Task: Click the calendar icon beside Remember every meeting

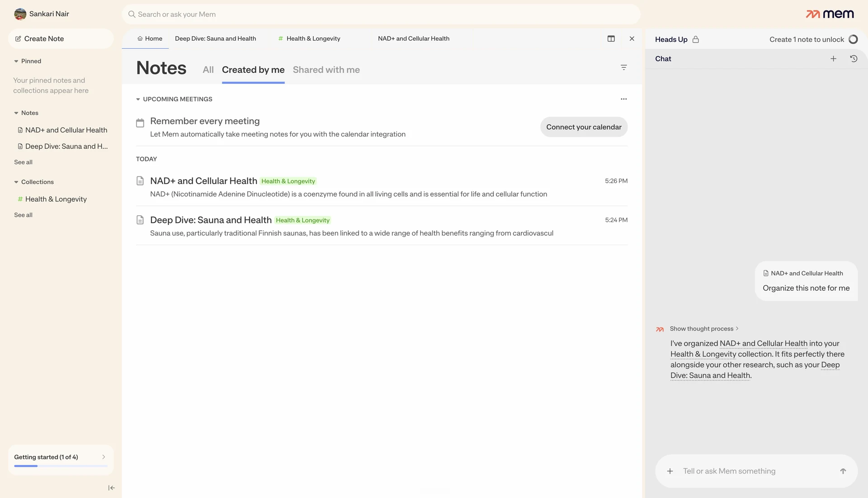Action: pyautogui.click(x=140, y=123)
